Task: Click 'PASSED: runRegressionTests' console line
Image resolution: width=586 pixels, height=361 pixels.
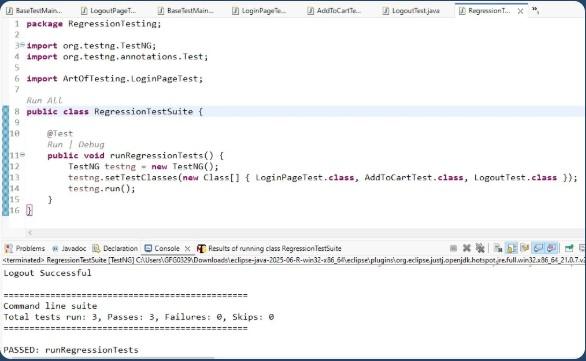Action: [71, 350]
